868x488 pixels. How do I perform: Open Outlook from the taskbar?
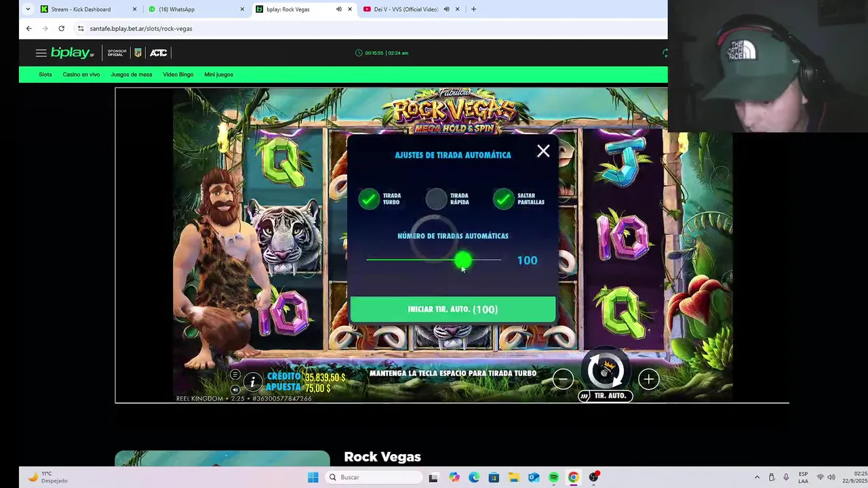click(x=534, y=477)
